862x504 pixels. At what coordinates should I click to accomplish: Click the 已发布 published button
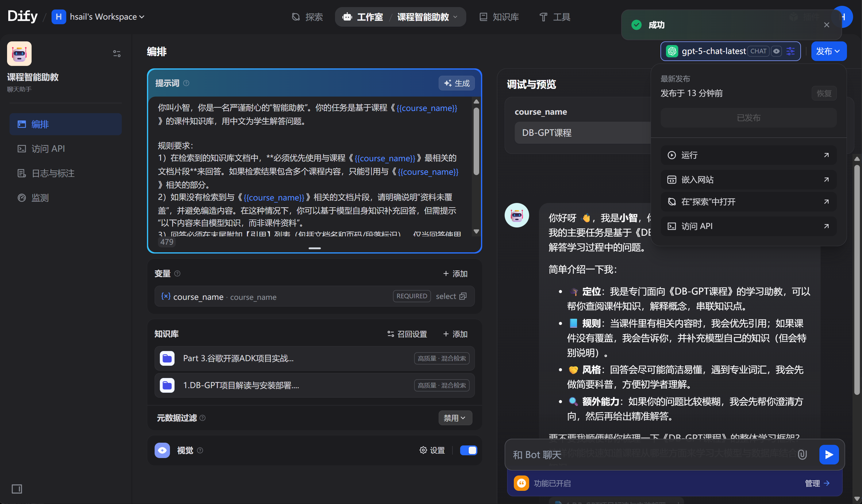point(748,118)
